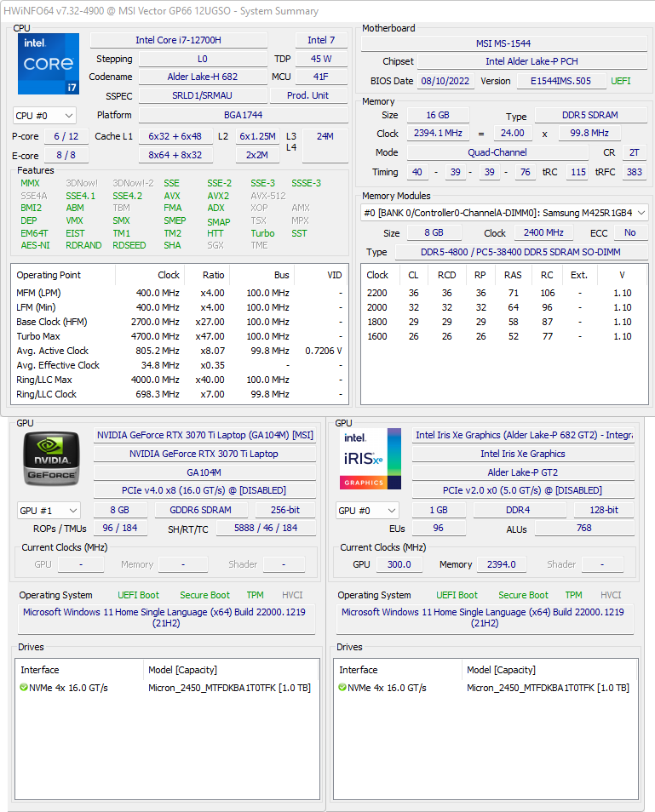Click the GDDR6 SDRAM memory type field

tap(200, 510)
